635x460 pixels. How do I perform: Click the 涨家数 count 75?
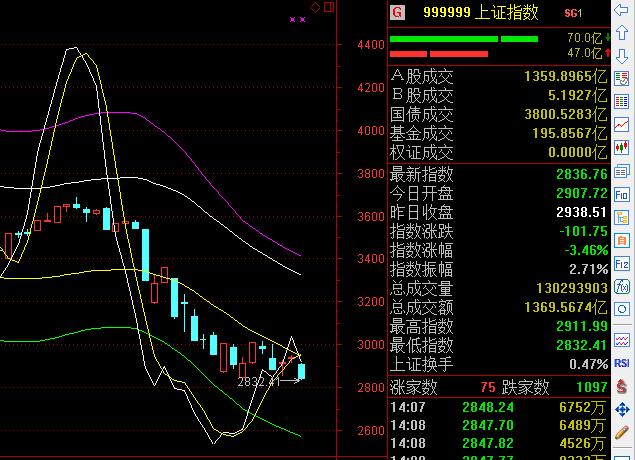(x=488, y=388)
